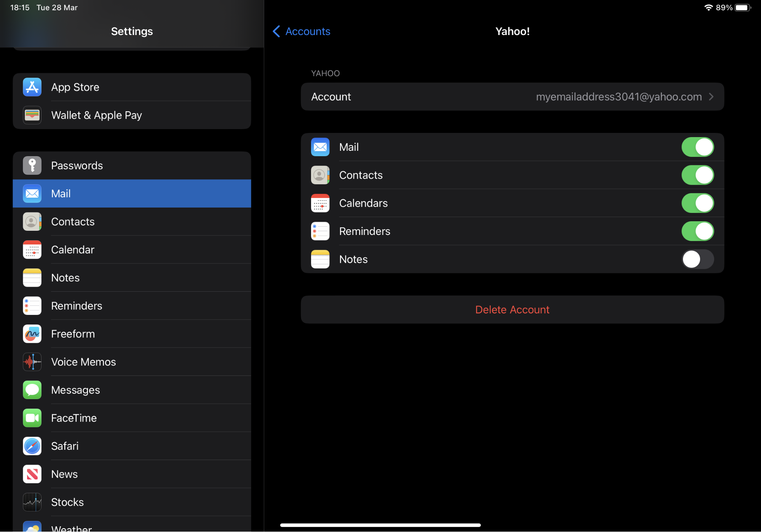Open Freeform settings

132,334
